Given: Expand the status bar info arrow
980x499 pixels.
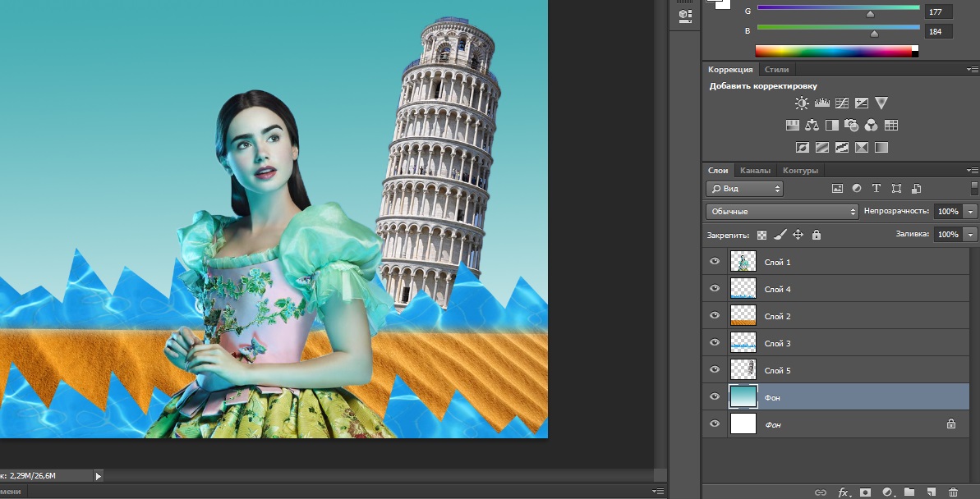Looking at the screenshot, I should (98, 476).
